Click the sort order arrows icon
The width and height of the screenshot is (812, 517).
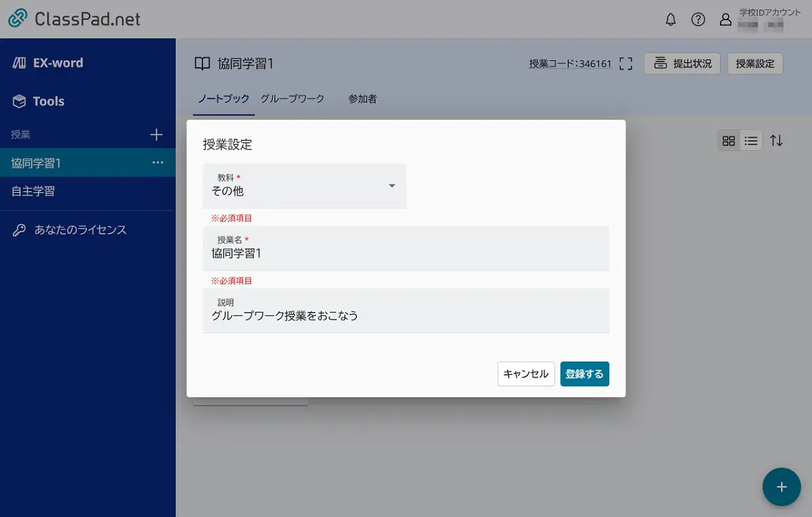point(776,140)
